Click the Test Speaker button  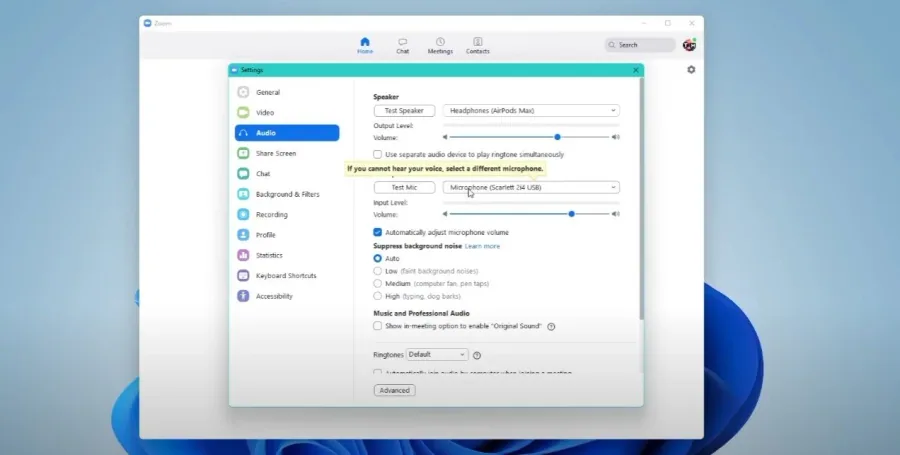(404, 111)
